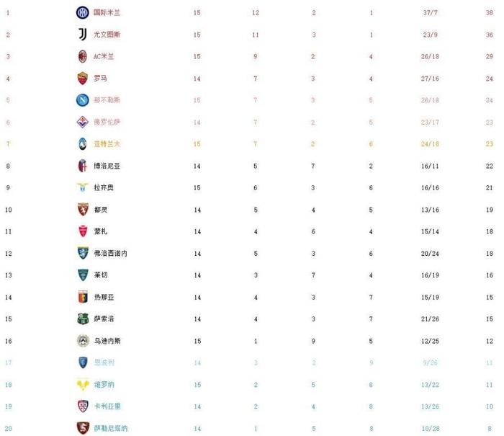Open the 尤文图斯 team link

pyautogui.click(x=107, y=35)
